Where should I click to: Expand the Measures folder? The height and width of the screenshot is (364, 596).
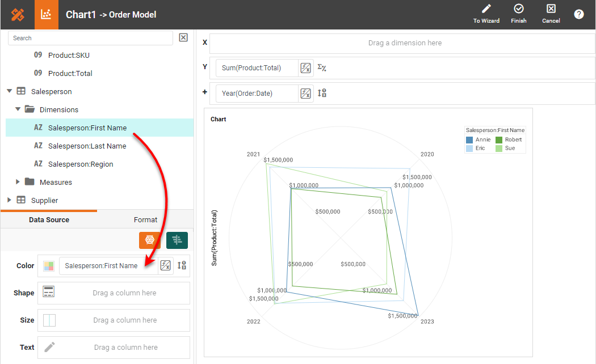(x=18, y=182)
